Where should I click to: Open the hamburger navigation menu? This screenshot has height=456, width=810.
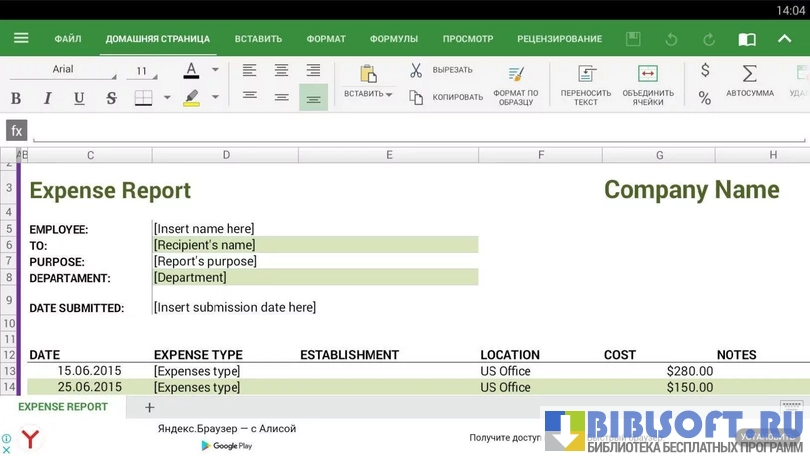click(x=21, y=39)
